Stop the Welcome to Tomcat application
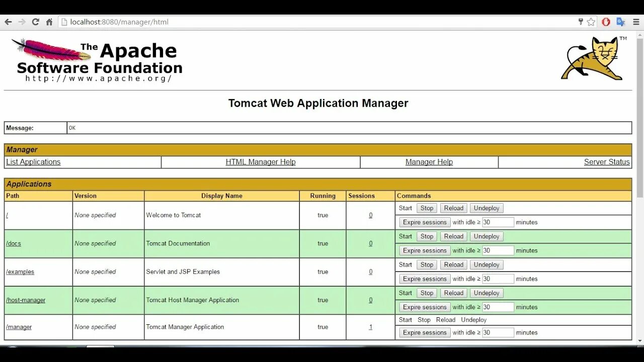Image resolution: width=644 pixels, height=362 pixels. click(427, 208)
